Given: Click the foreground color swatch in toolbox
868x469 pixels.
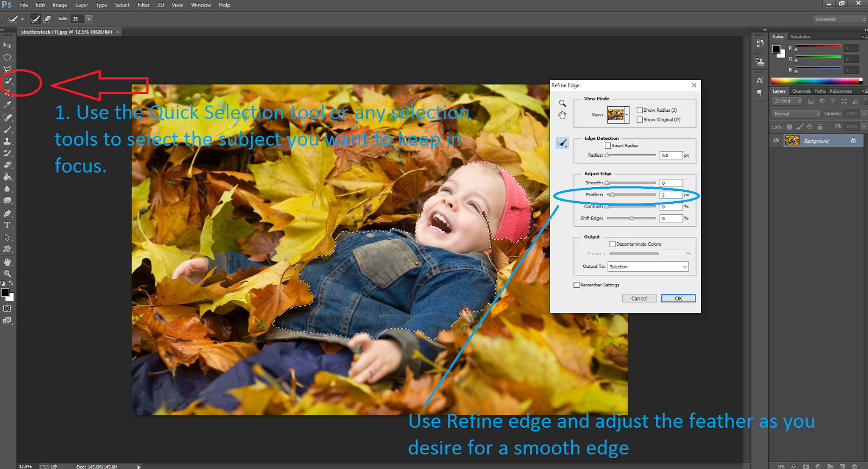Looking at the screenshot, I should (5, 293).
